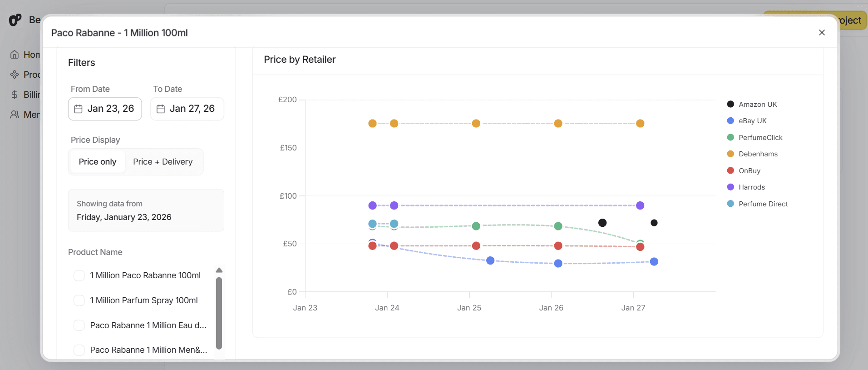Check 1 Million Parfum Spray 100ml checkbox

pos(79,300)
